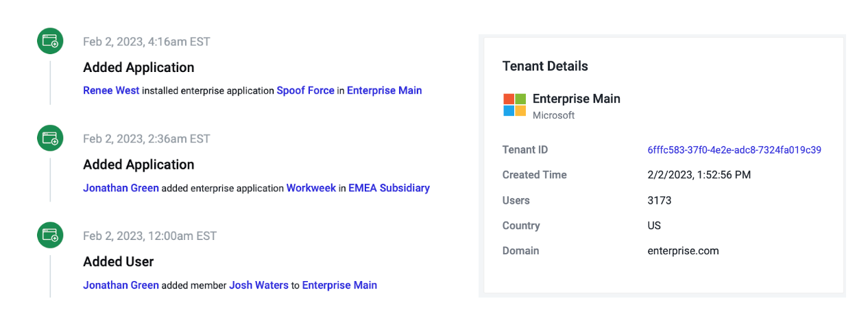The image size is (868, 314).
Task: Open the Workweek application link
Action: point(311,188)
